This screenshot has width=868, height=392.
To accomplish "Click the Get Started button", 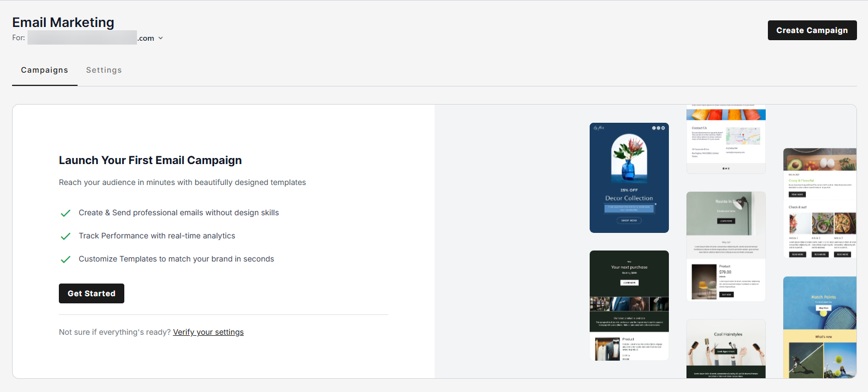I will 91,293.
